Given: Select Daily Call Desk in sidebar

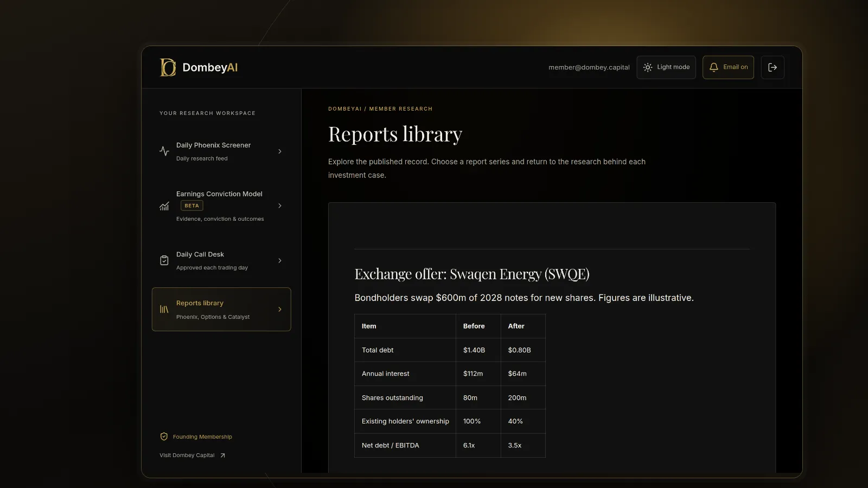Looking at the screenshot, I should [221, 261].
